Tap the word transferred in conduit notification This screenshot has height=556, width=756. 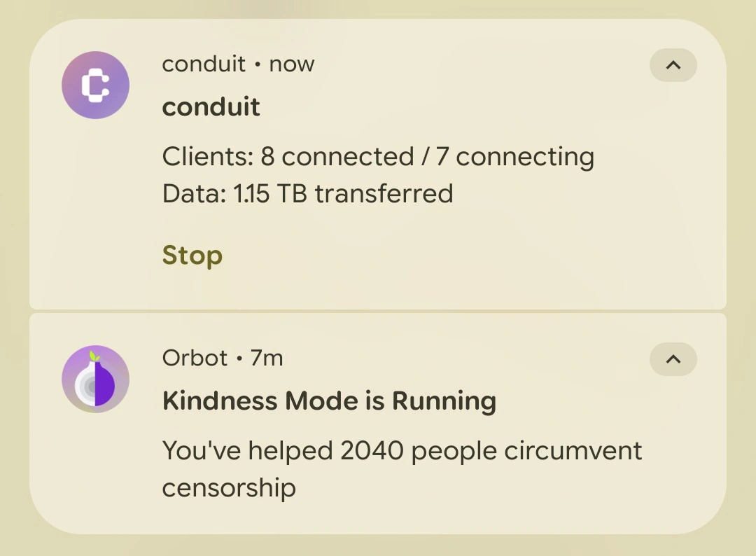384,194
